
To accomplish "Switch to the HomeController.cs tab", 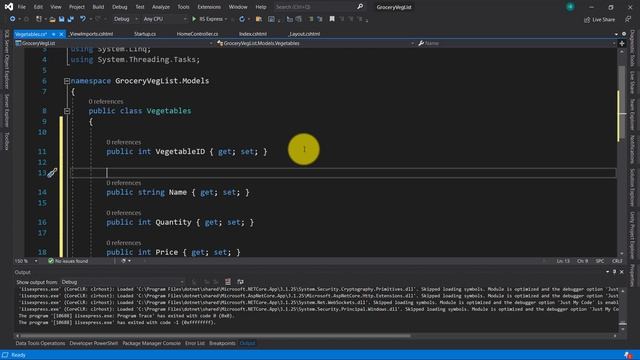I will pyautogui.click(x=198, y=34).
